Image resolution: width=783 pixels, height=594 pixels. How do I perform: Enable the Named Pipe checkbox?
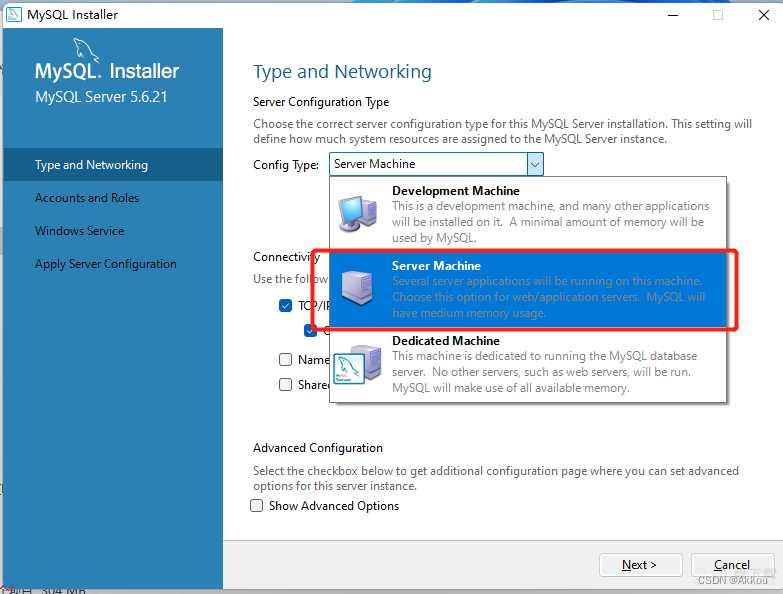pyautogui.click(x=285, y=359)
